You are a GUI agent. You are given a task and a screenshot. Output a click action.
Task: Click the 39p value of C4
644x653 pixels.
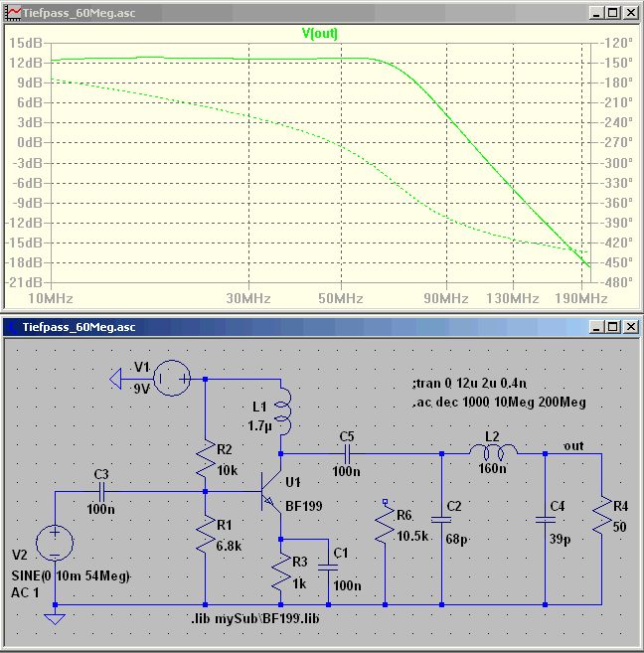560,539
